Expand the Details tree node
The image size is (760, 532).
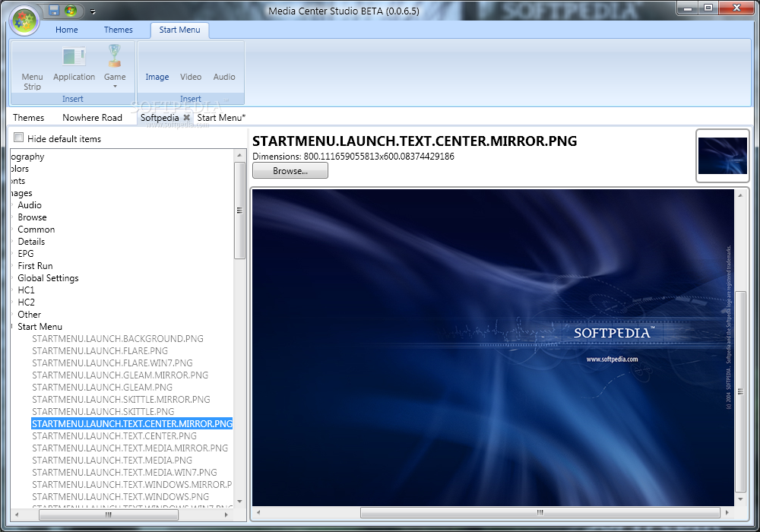[13, 241]
